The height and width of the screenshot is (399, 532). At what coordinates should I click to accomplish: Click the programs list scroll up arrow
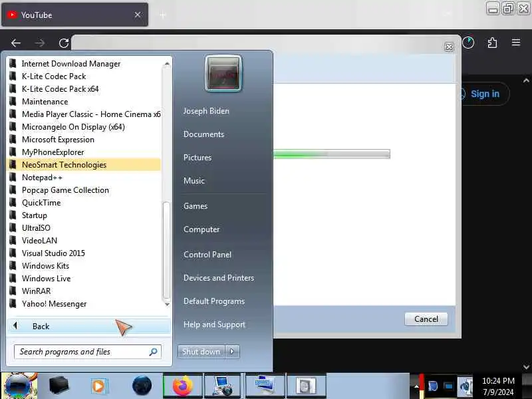click(x=167, y=63)
